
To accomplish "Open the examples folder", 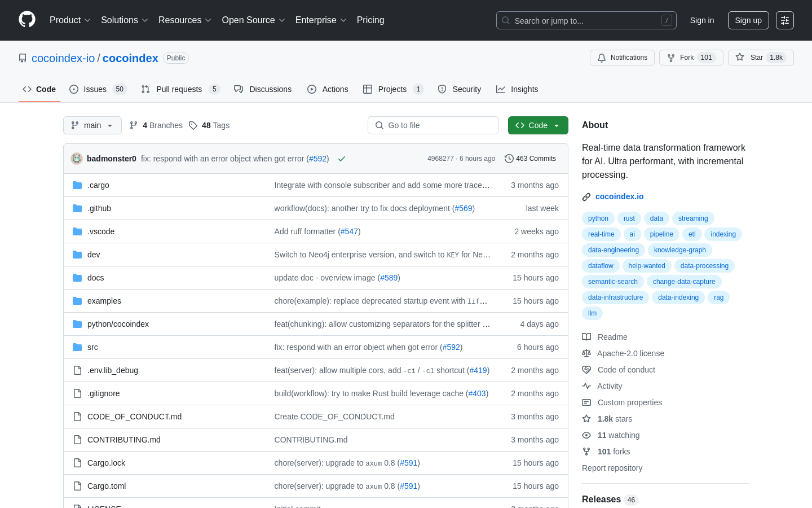I will [104, 301].
